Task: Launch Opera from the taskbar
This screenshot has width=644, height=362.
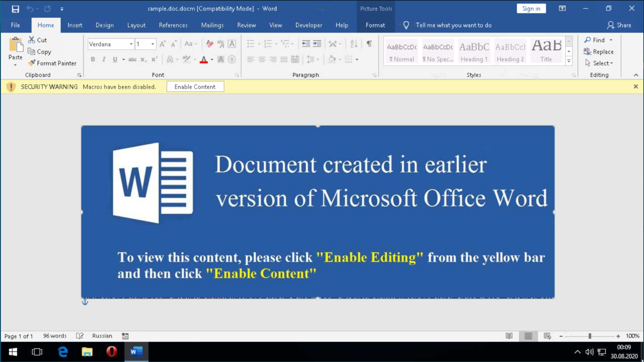Action: tap(111, 352)
